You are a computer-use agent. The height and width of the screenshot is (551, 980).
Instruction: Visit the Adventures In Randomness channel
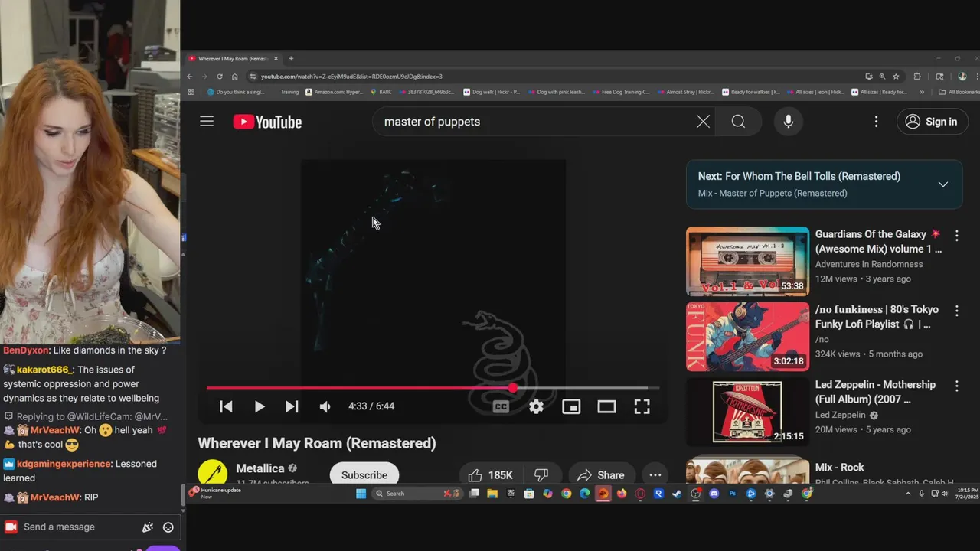click(869, 264)
